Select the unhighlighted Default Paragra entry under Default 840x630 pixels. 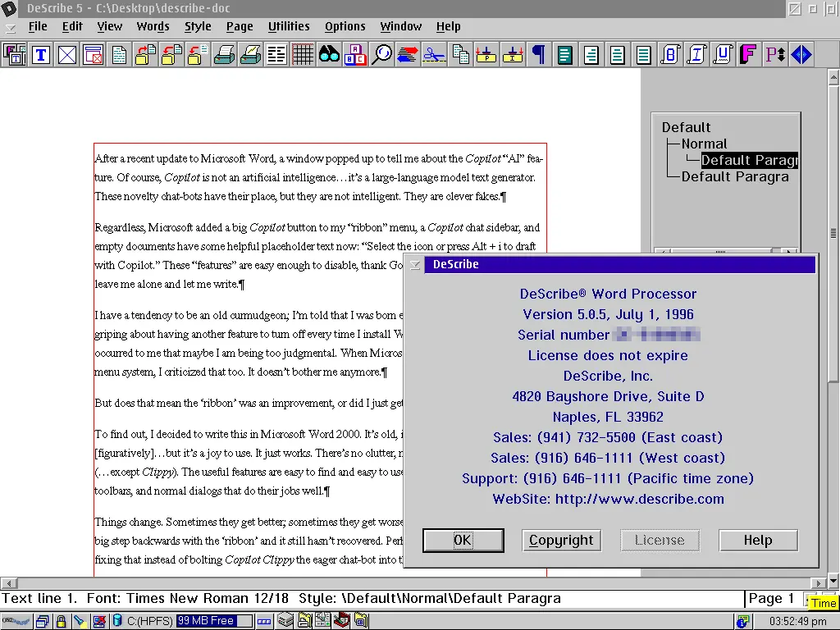pyautogui.click(x=735, y=177)
